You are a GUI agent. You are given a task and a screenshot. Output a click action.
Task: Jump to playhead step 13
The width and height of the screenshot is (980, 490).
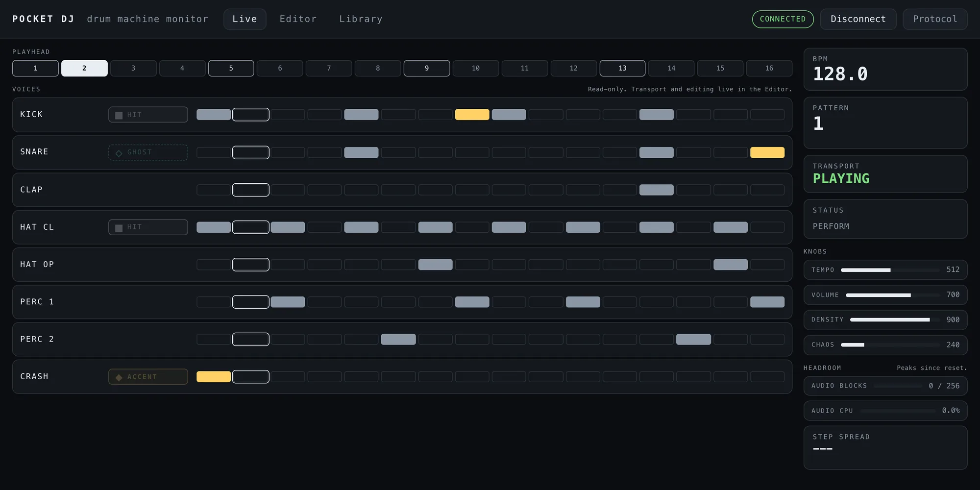622,68
